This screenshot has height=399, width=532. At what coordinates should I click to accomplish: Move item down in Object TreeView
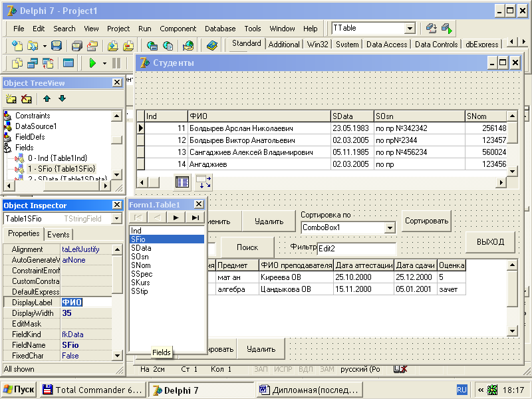(x=62, y=98)
